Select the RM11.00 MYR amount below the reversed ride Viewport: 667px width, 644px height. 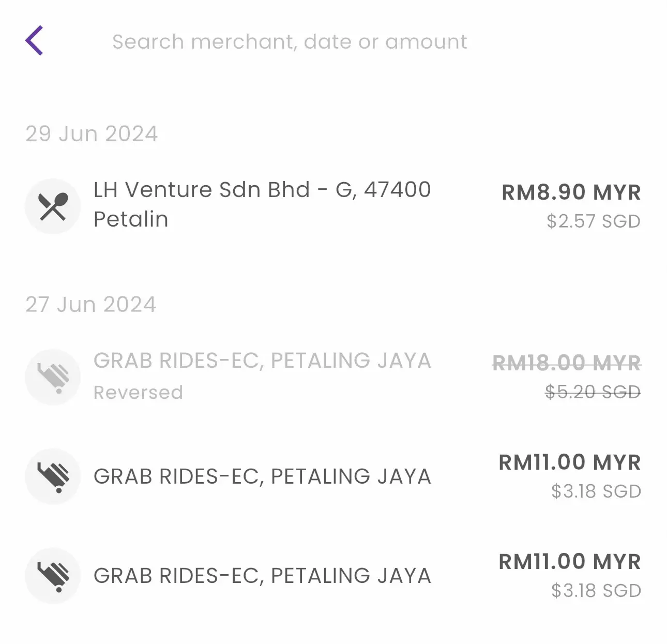570,462
